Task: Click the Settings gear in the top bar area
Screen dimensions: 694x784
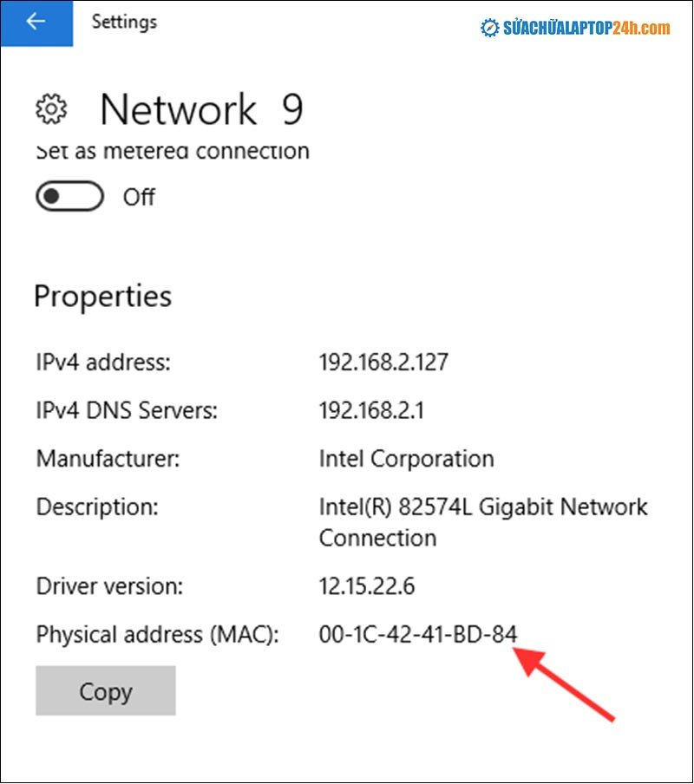Action: (x=124, y=22)
